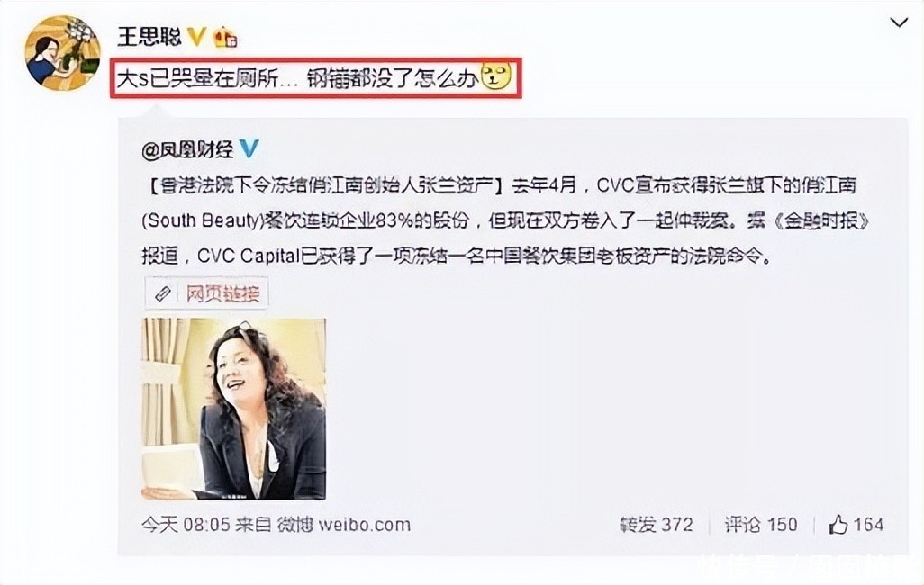Open 王思聪's profile avatar
Image resolution: width=924 pixels, height=585 pixels.
[x=62, y=52]
